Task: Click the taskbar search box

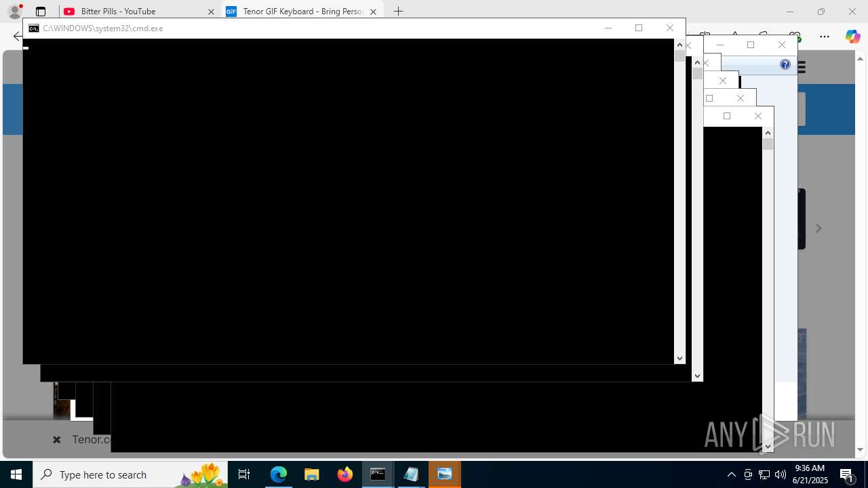Action: [130, 474]
